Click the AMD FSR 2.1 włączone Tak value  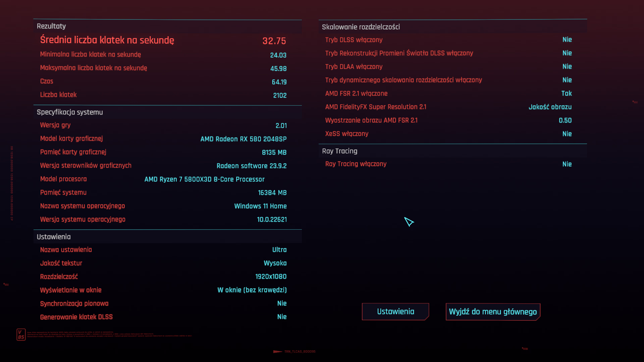(566, 94)
